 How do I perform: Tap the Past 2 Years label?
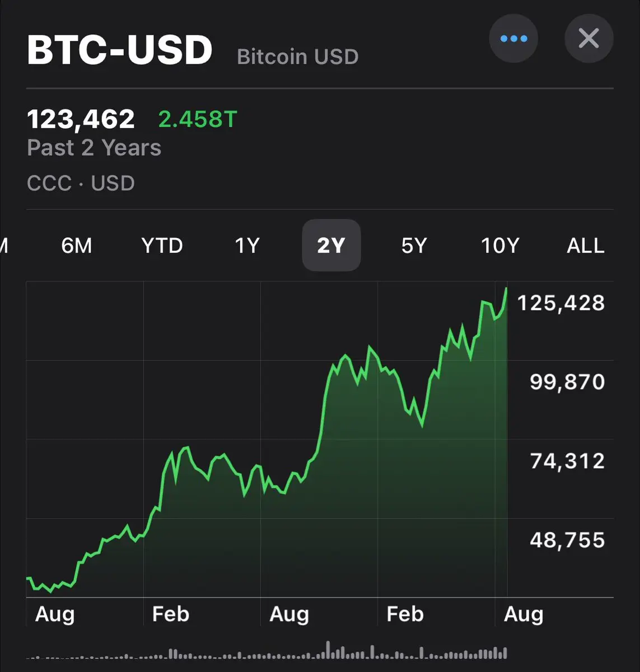pos(94,148)
